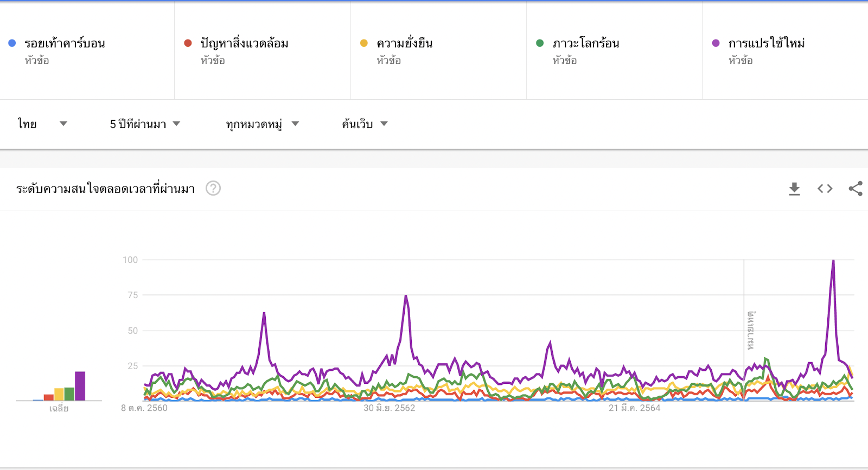868x470 pixels.
Task: Edit the ปัญหาสิ่งแวดล้อม search term
Action: click(x=244, y=43)
